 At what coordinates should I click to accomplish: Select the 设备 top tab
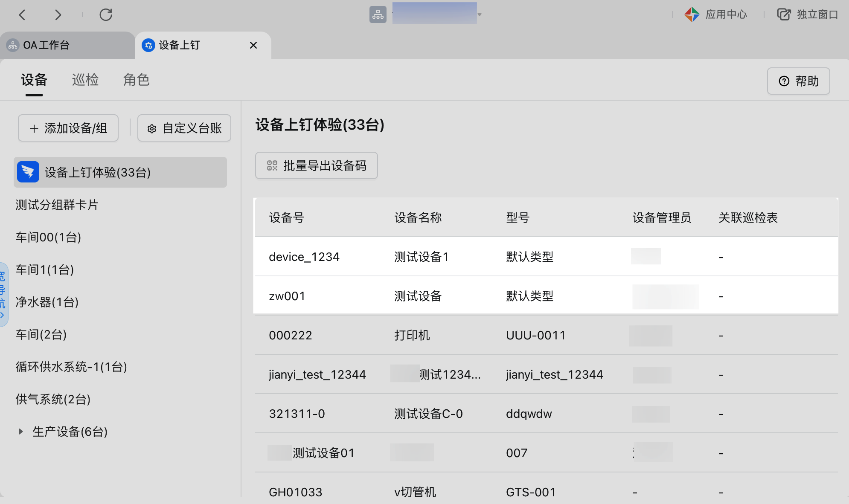(x=34, y=80)
